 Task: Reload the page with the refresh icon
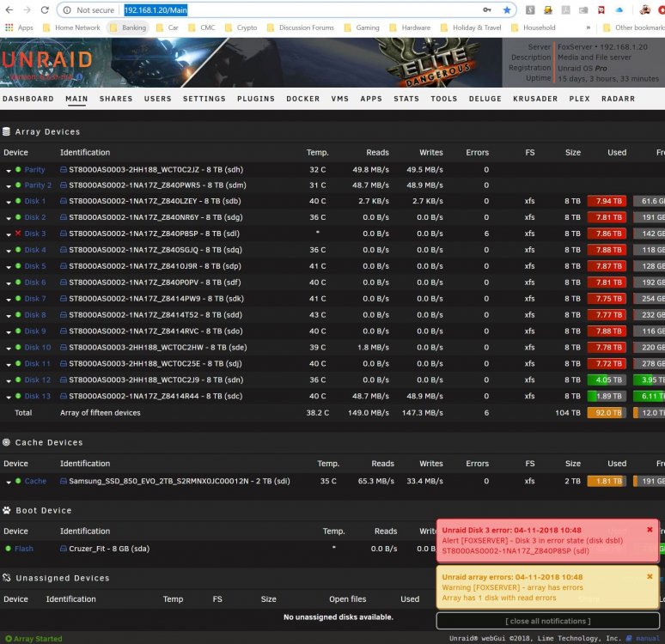point(45,9)
